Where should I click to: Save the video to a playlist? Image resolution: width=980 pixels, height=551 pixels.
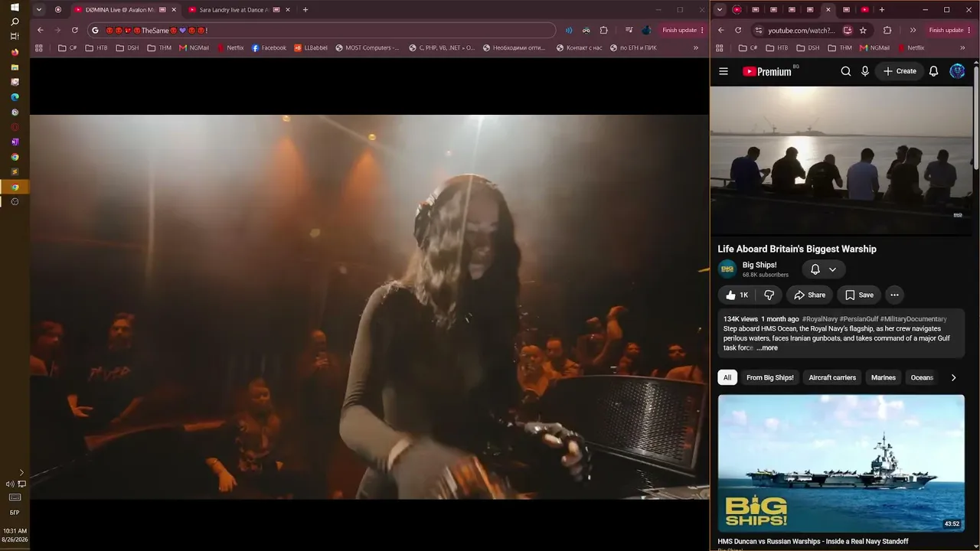click(859, 295)
